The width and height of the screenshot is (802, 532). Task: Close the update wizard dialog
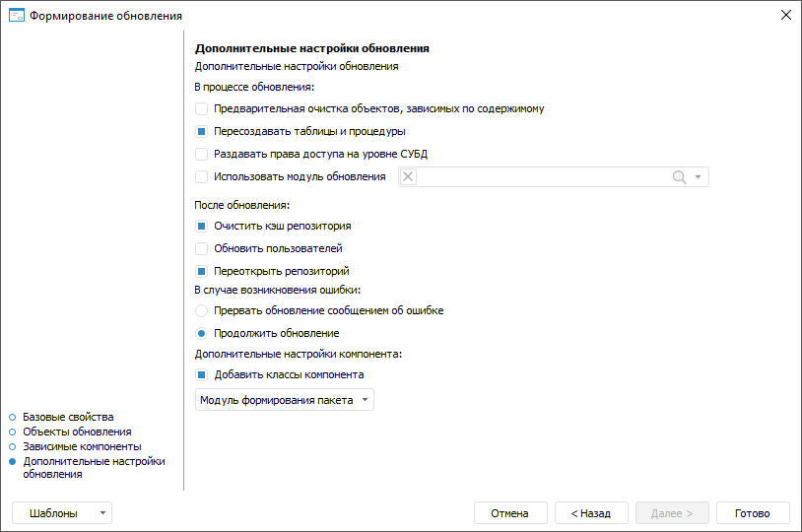coord(785,16)
